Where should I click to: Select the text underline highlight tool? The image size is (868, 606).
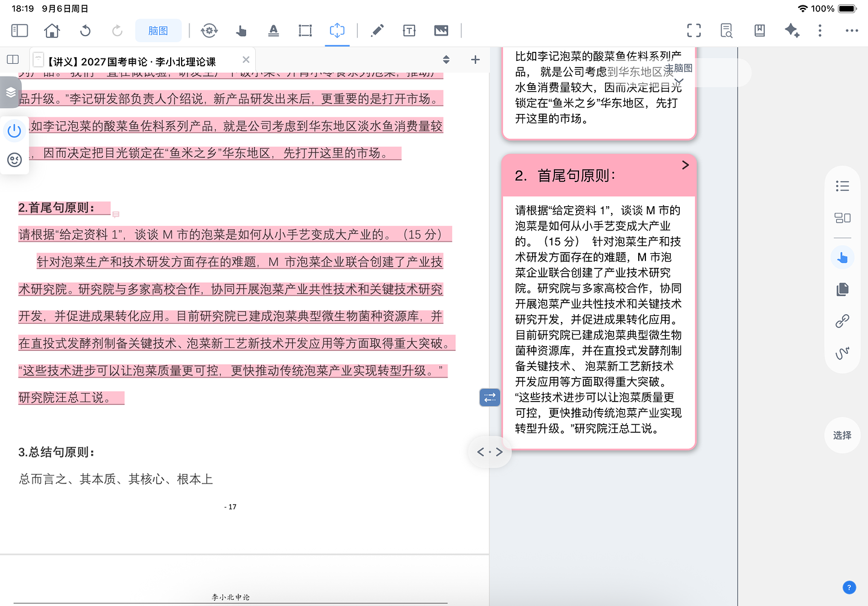[x=273, y=30]
